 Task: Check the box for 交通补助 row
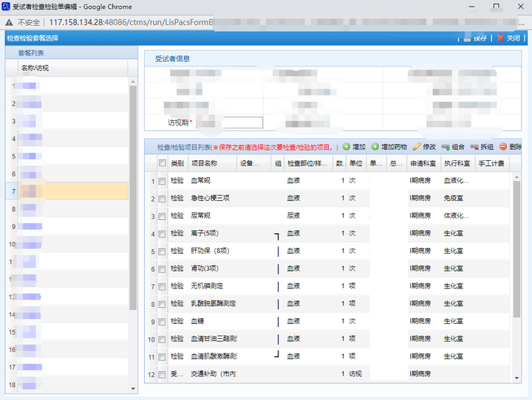click(162, 375)
